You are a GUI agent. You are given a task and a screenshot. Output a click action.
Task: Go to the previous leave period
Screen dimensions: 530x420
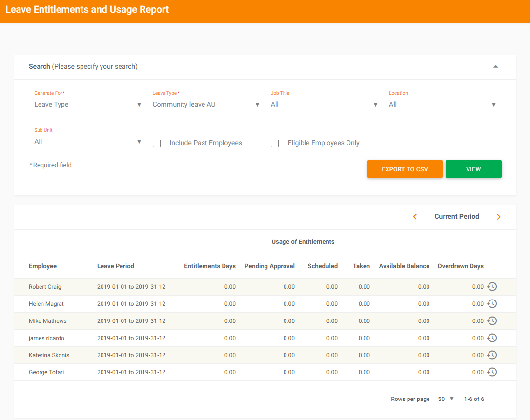point(415,217)
